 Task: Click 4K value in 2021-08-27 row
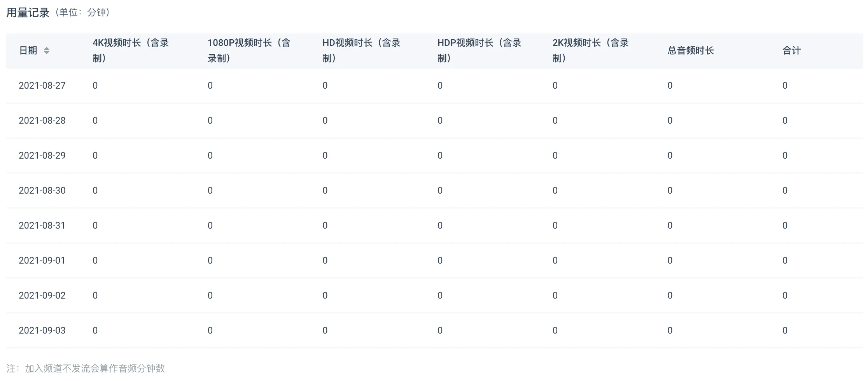(x=95, y=86)
